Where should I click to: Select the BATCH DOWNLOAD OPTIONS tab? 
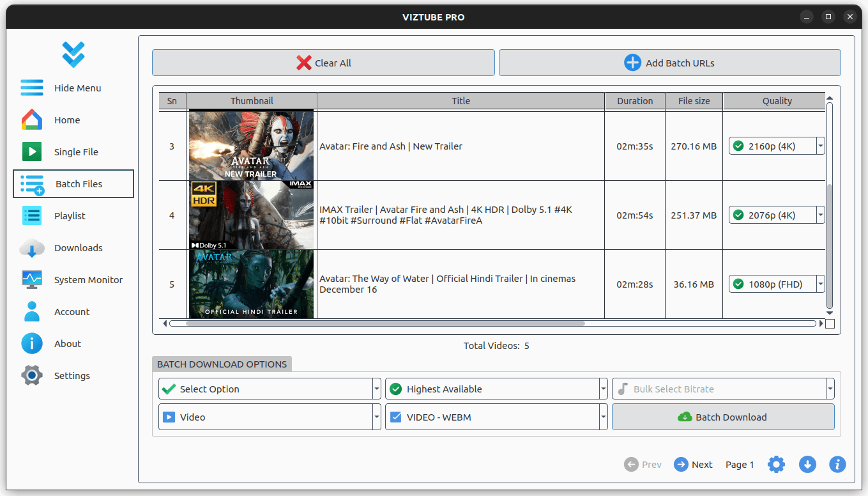click(222, 364)
